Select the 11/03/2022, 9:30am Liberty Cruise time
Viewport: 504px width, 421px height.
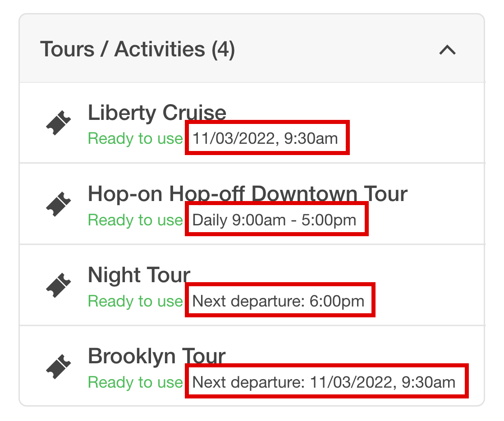pyautogui.click(x=265, y=138)
